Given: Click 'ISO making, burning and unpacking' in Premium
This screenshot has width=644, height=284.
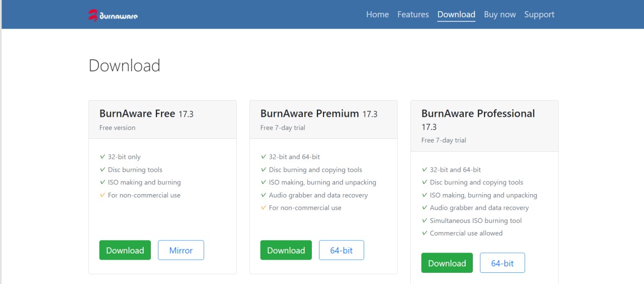Looking at the screenshot, I should (x=323, y=182).
